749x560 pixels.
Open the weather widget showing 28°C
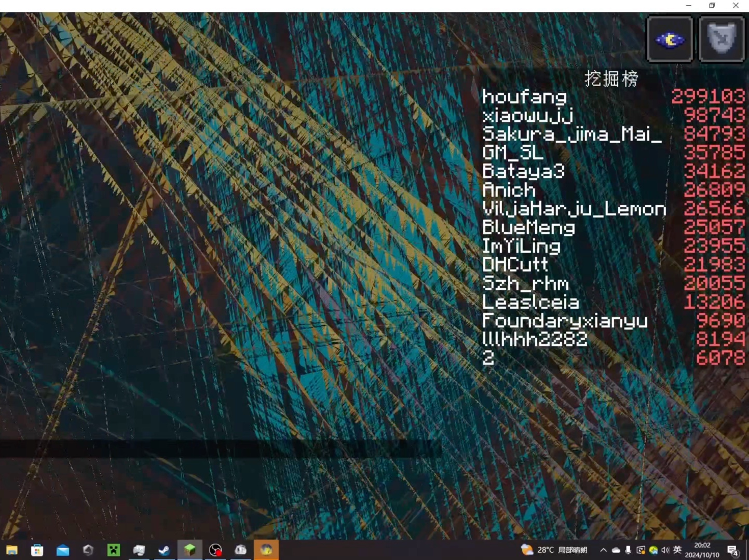pyautogui.click(x=554, y=550)
